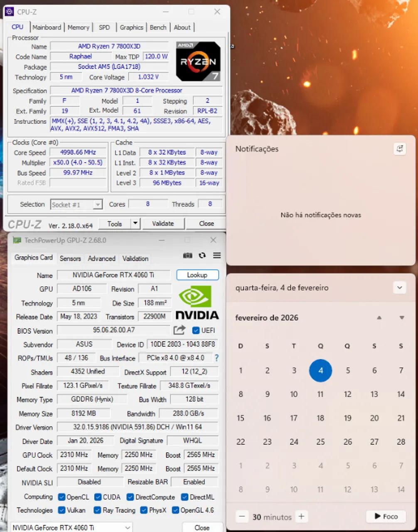Click the PCIe bus interface help question mark
418x532 pixels.
216,358
